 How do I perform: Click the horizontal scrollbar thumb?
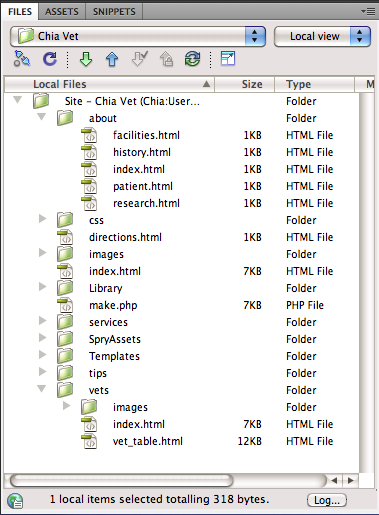(x=122, y=480)
